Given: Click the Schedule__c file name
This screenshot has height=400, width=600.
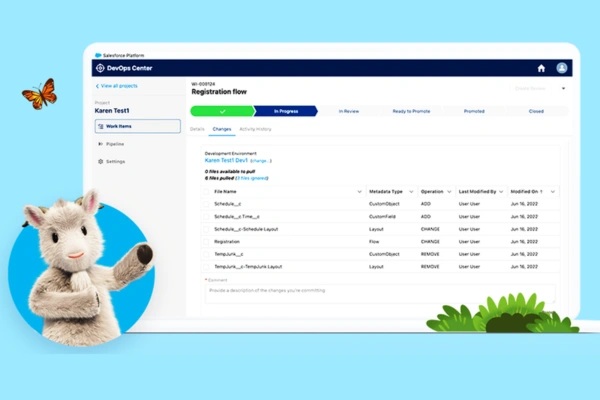Looking at the screenshot, I should [x=227, y=204].
